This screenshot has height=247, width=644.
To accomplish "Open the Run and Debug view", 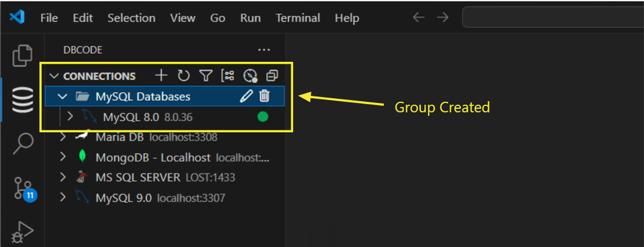I will (x=22, y=233).
